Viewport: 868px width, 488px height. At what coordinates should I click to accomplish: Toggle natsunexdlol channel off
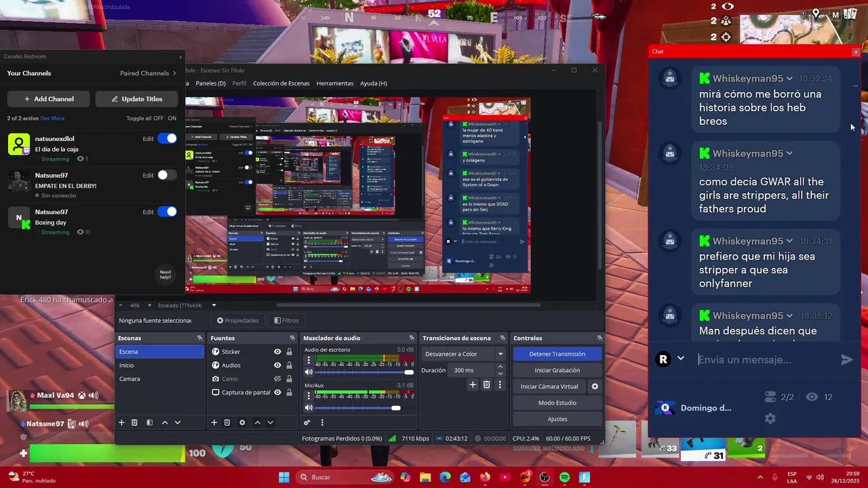pyautogui.click(x=167, y=138)
